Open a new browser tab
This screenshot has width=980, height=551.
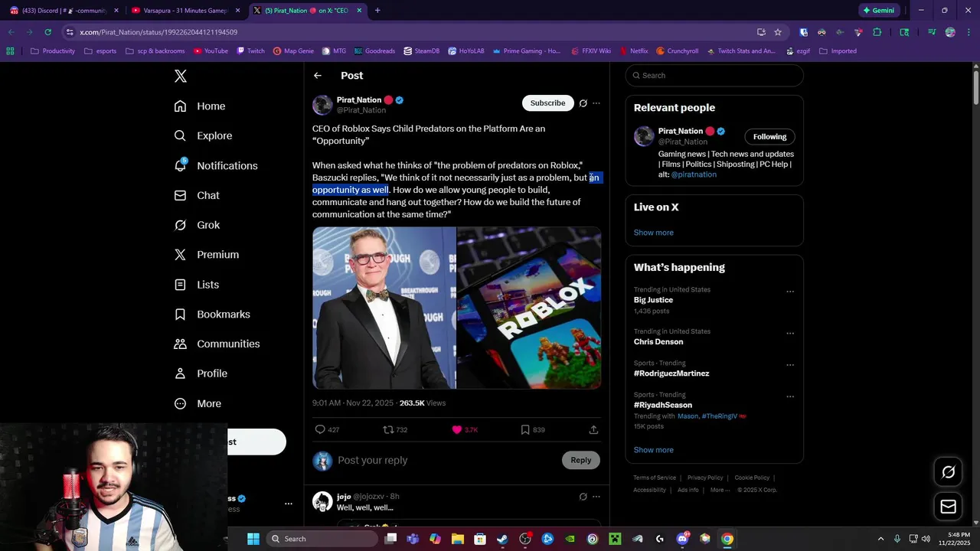[377, 11]
